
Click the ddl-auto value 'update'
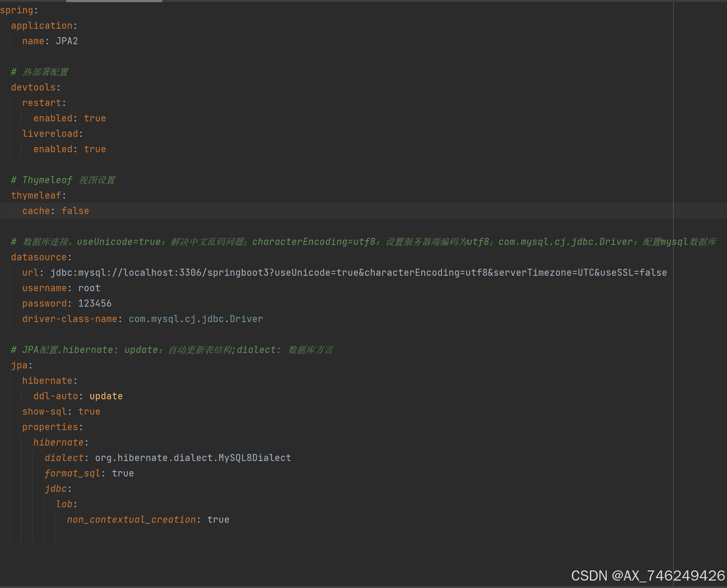coord(106,396)
